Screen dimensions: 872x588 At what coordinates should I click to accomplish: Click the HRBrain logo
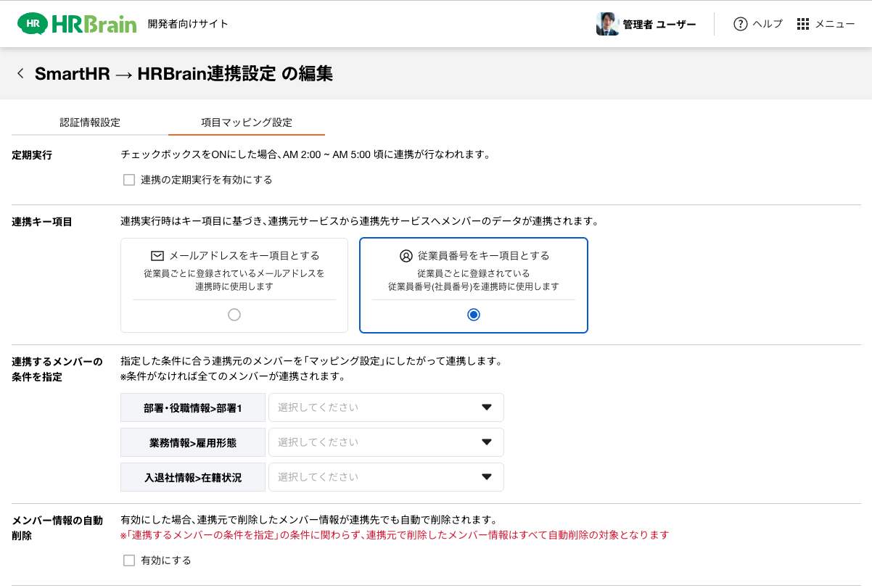pos(77,24)
